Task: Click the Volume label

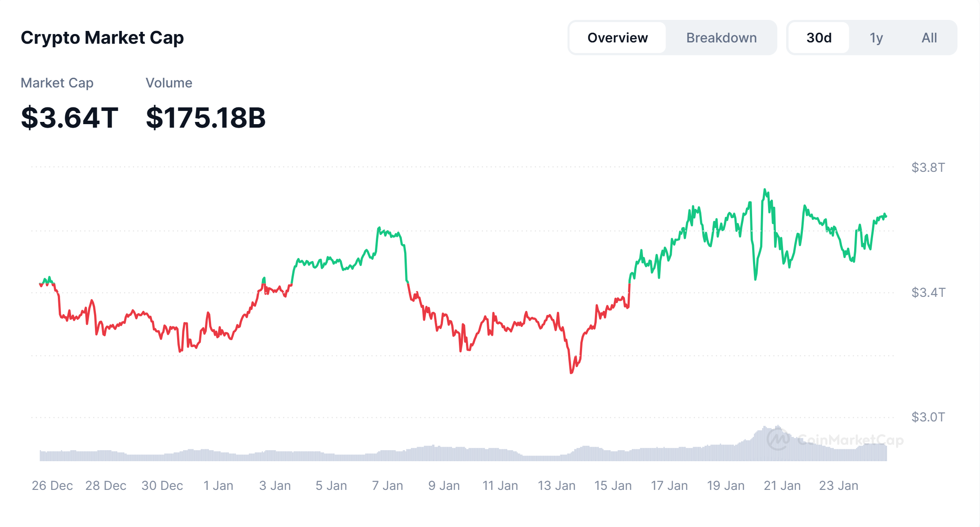Action: pos(169,83)
